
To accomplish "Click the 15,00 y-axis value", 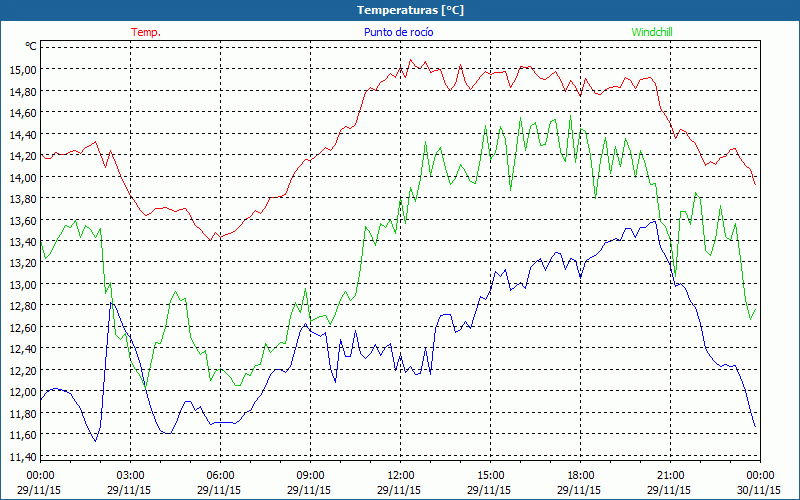I will click(x=23, y=69).
